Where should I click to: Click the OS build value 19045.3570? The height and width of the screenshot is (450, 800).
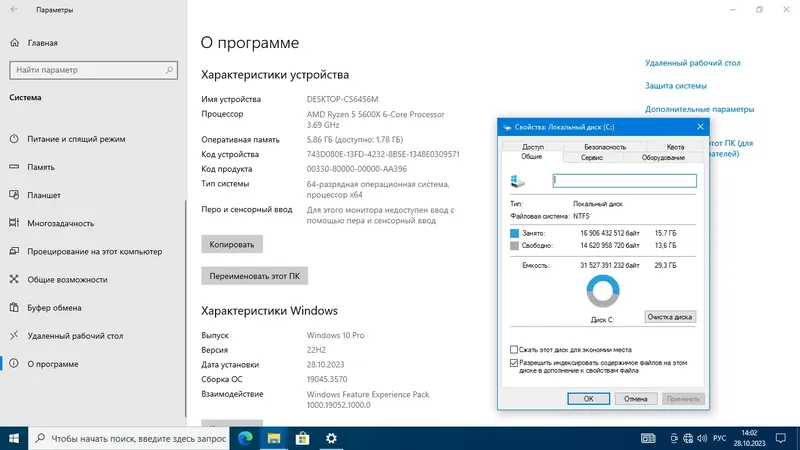coord(327,379)
